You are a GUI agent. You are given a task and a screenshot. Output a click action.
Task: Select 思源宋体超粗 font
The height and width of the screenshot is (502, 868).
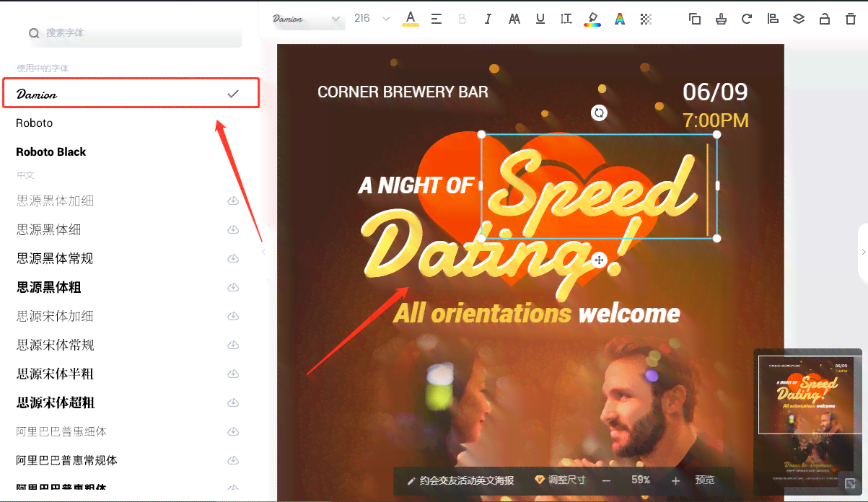tap(56, 402)
